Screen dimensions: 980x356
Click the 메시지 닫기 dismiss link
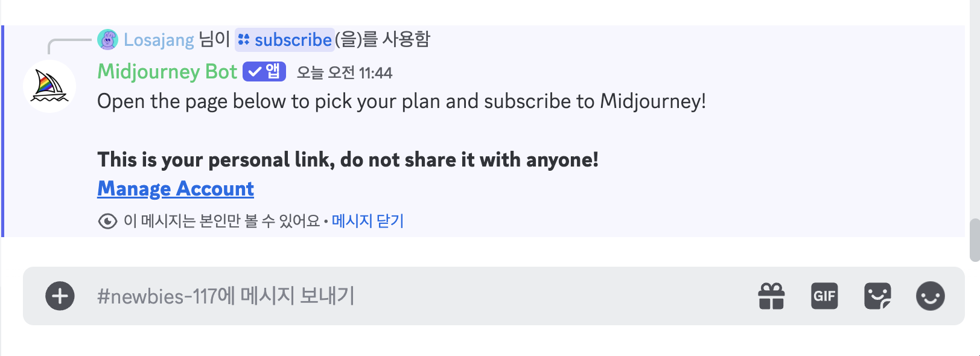[367, 221]
